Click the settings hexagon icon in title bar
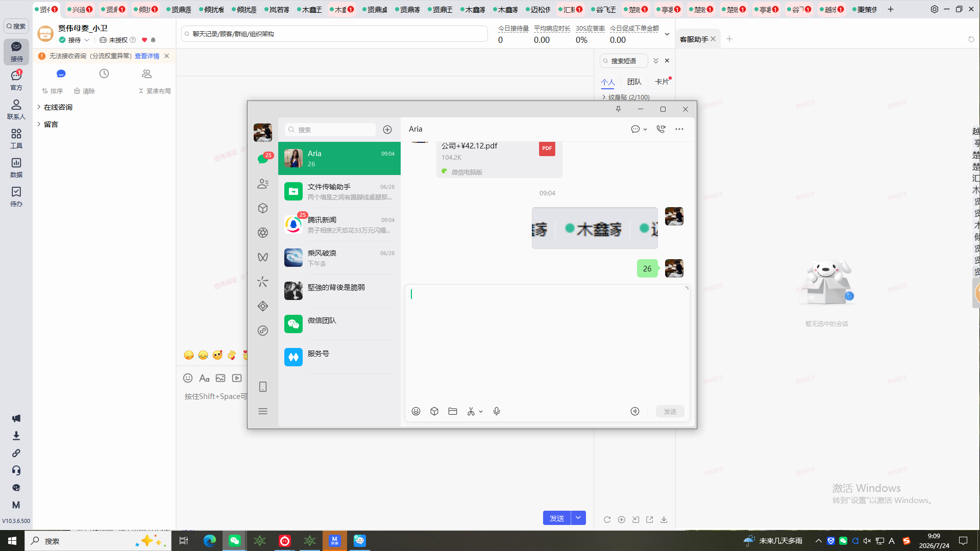Screen dimensions: 980x551 pyautogui.click(x=935, y=9)
